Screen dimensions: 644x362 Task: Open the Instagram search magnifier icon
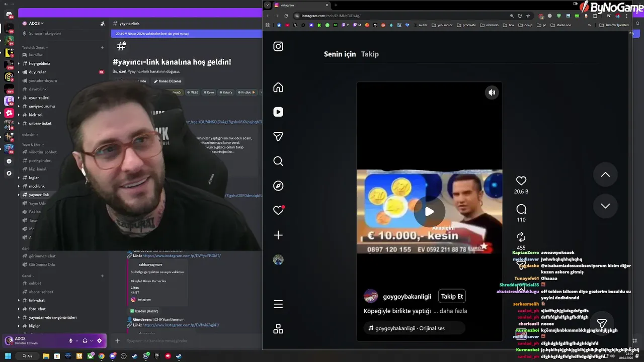[x=278, y=161]
